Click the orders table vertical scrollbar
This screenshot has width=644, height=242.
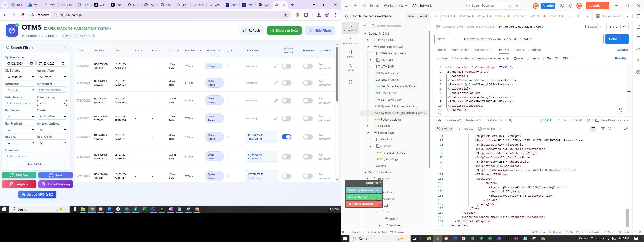[x=337, y=74]
